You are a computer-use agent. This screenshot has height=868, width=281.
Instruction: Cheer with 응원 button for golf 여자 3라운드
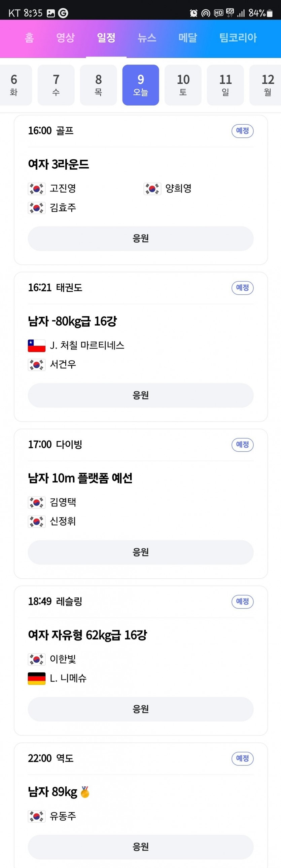(141, 239)
